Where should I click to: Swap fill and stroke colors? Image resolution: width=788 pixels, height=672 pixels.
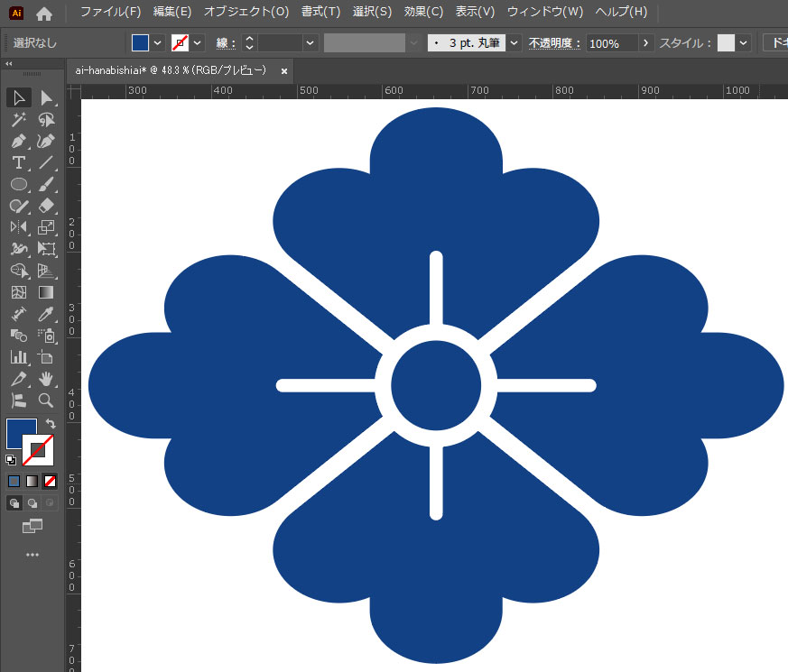[x=51, y=424]
